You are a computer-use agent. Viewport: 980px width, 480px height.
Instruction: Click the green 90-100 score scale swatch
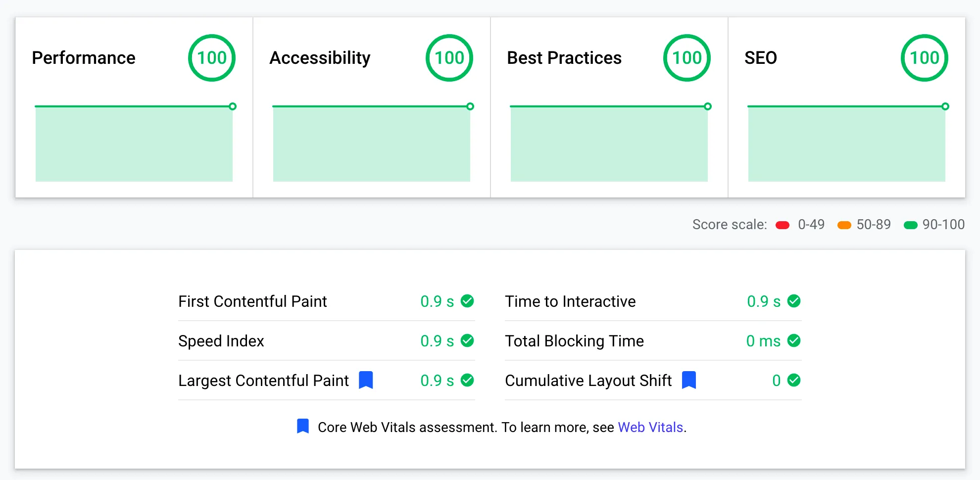pyautogui.click(x=911, y=225)
